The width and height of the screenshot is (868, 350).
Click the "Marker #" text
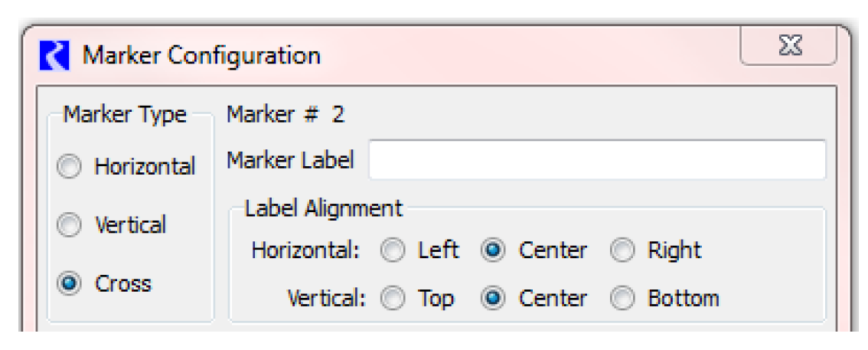point(272,115)
